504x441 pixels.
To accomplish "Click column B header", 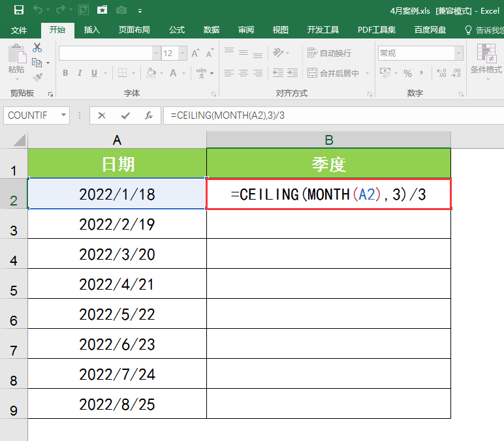I will (328, 140).
